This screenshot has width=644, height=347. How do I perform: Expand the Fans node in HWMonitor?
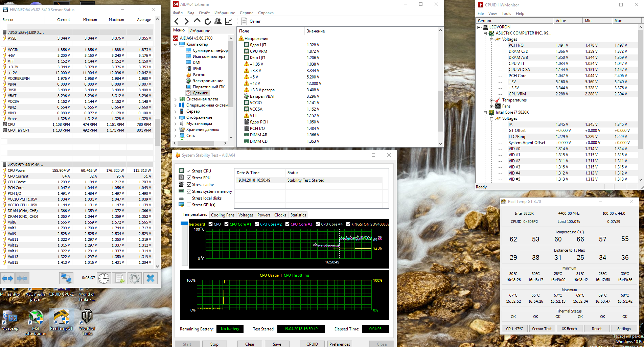492,106
